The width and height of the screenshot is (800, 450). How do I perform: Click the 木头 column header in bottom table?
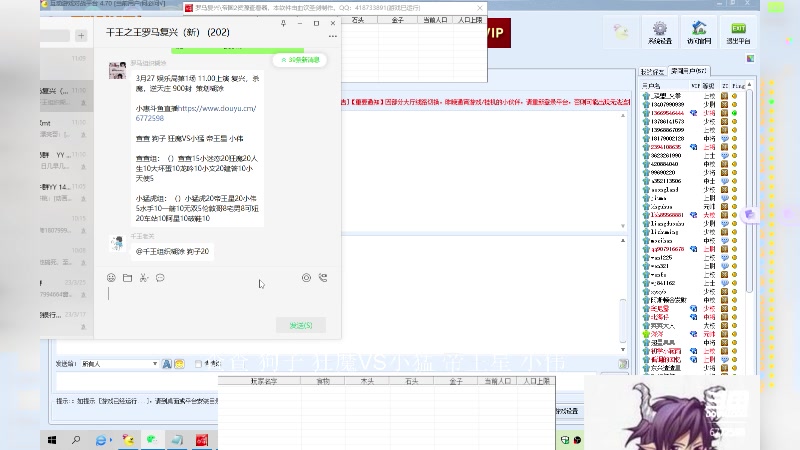point(367,381)
